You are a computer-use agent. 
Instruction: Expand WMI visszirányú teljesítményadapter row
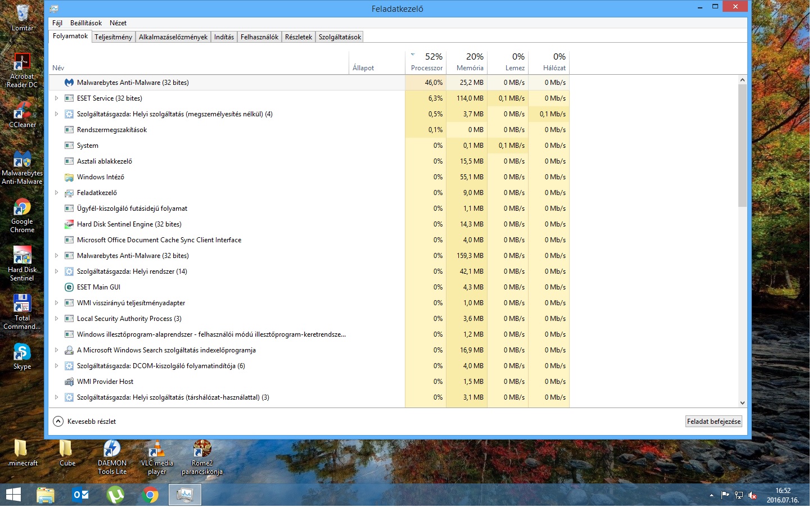click(56, 303)
